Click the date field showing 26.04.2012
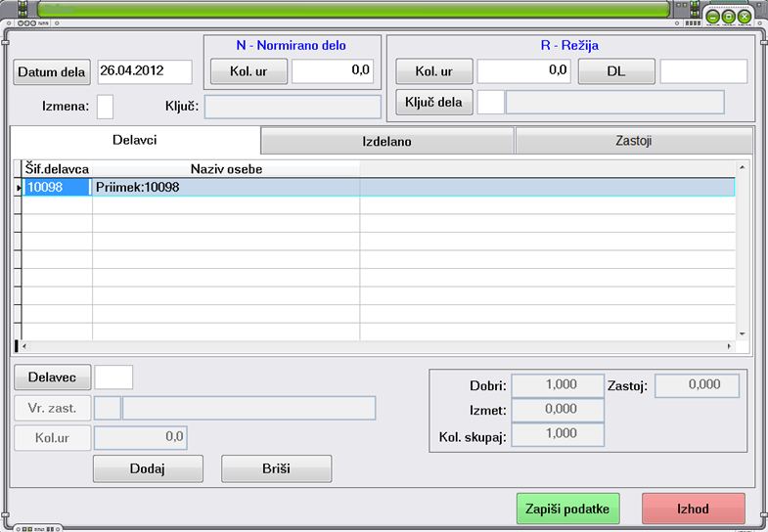The width and height of the screenshot is (768, 532). pyautogui.click(x=145, y=71)
